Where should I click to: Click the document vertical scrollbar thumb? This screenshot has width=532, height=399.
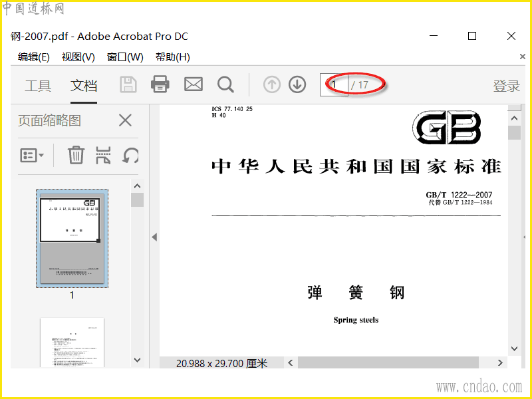514,132
